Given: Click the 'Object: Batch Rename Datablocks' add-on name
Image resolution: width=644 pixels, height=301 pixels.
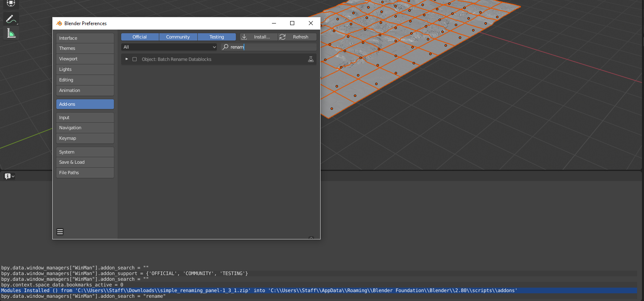Looking at the screenshot, I should click(177, 59).
